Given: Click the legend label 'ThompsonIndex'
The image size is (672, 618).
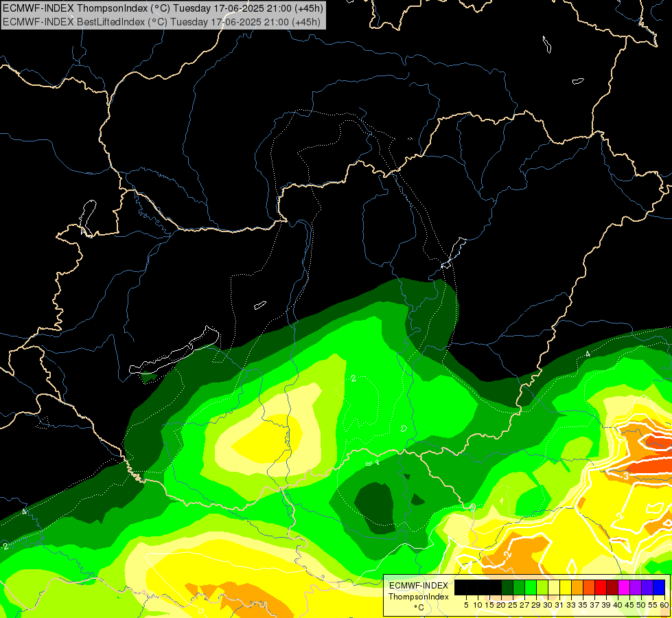Looking at the screenshot, I should click(x=419, y=597).
